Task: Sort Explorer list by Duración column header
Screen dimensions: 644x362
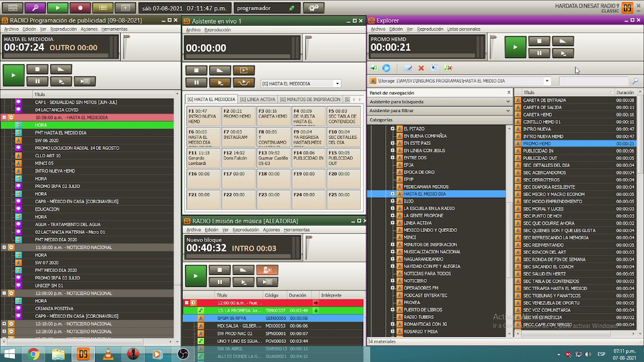Action: 625,93
